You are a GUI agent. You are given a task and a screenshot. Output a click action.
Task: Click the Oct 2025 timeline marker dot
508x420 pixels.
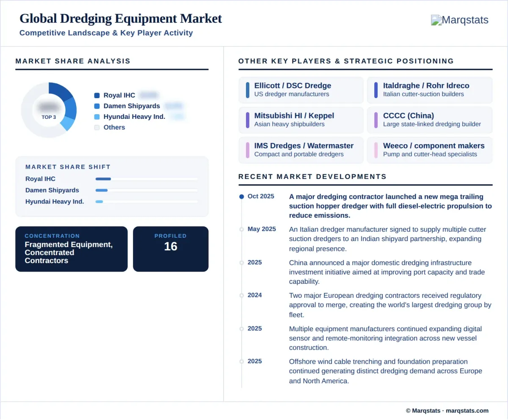click(241, 197)
